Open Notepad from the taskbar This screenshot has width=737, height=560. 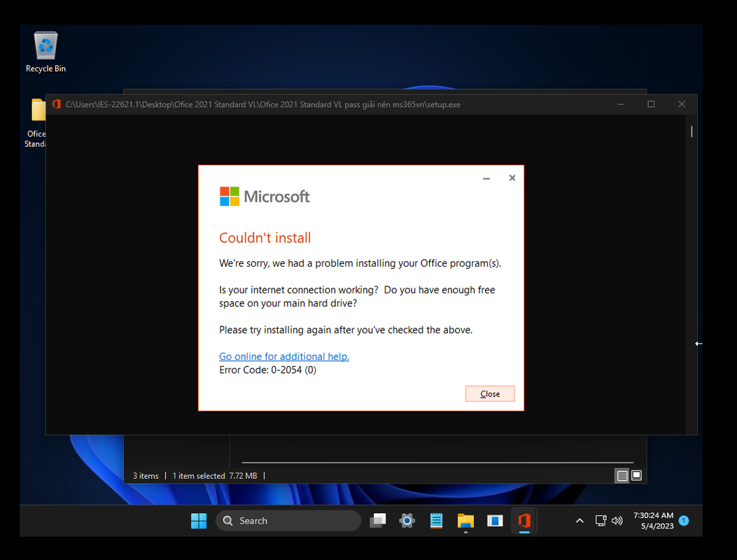pos(436,521)
